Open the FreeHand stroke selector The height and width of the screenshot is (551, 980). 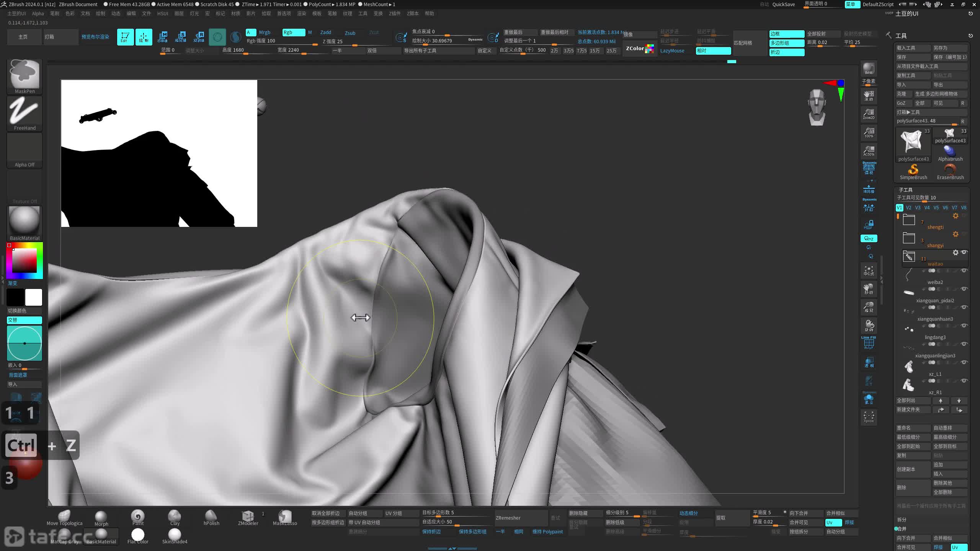[24, 113]
